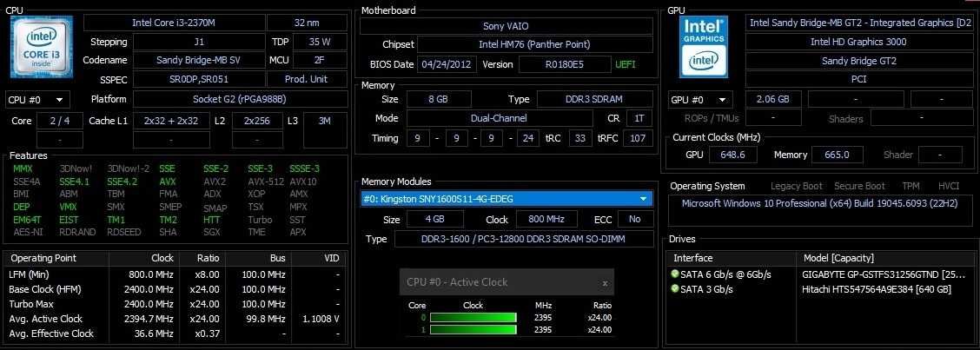Click the Intel Core i3 inside logo

point(42,47)
